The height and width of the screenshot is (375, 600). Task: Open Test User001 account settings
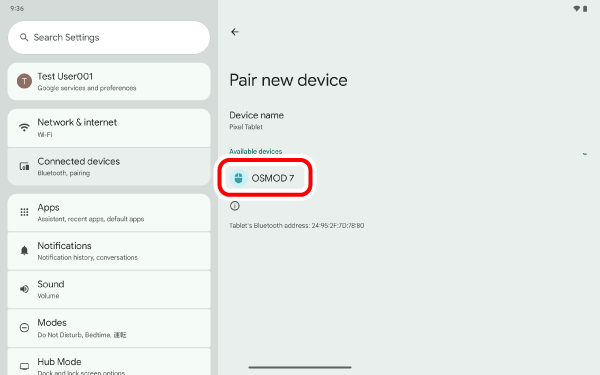(109, 82)
